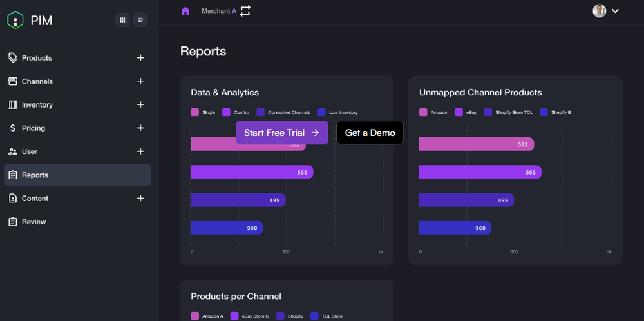Open the profile dropdown chevron

pyautogui.click(x=615, y=11)
